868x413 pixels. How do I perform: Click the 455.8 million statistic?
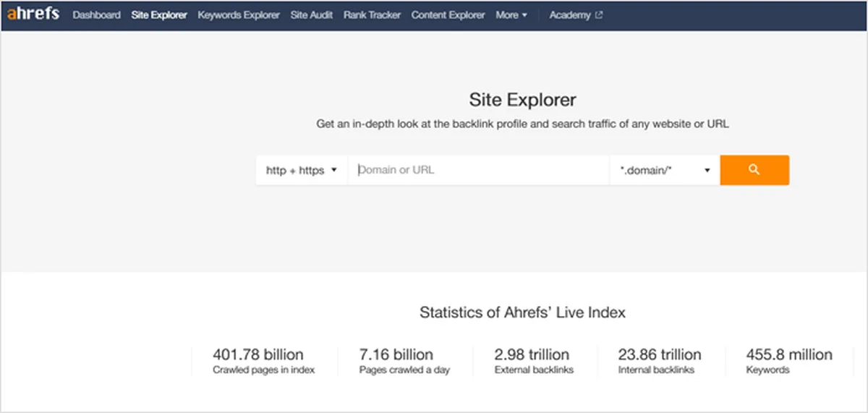pyautogui.click(x=789, y=354)
